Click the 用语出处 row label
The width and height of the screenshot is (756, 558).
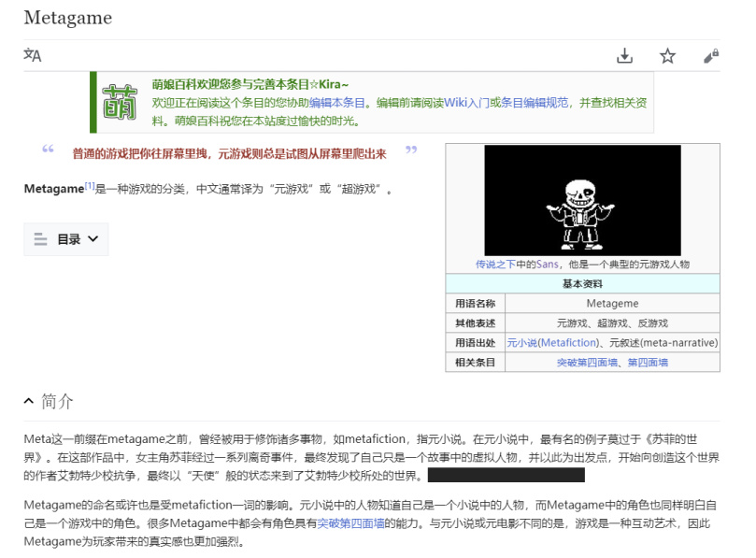click(476, 343)
